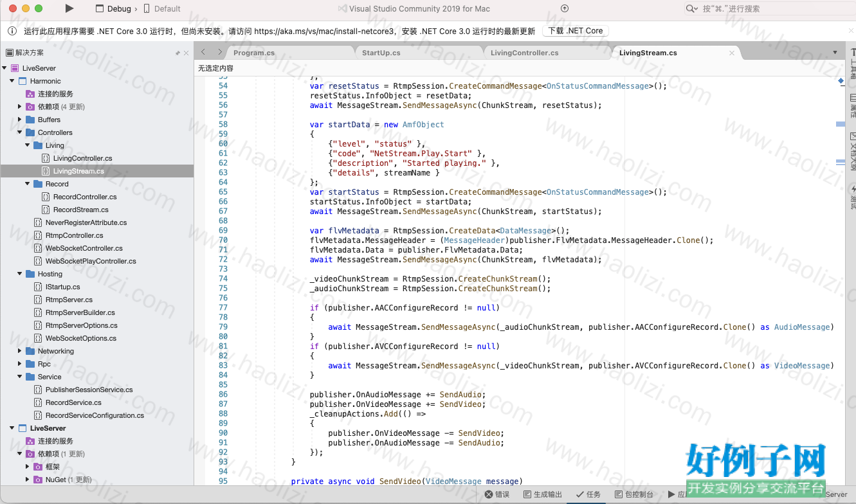Expand the Rpc folder
Viewport: 856px width, 504px height.
tap(20, 364)
